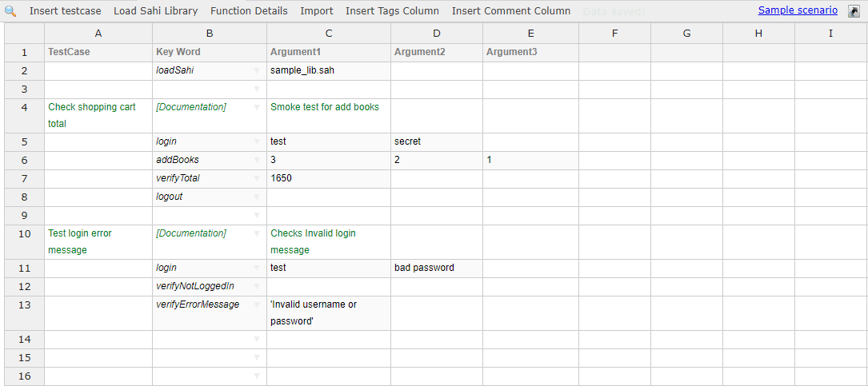Open the Sample scenario link
Image resolution: width=868 pixels, height=386 pixels.
(x=798, y=10)
